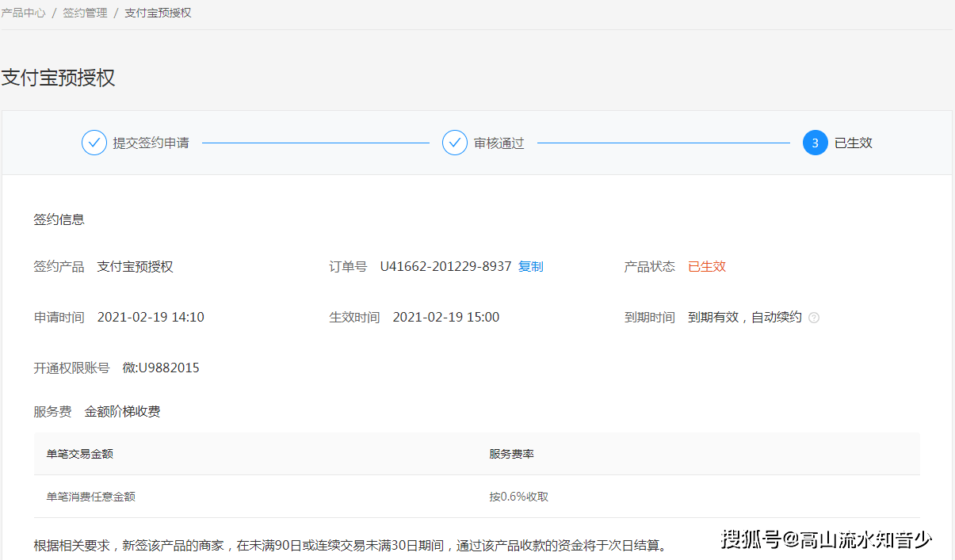The image size is (955, 560).
Task: Go to 签约管理 breadcrumb
Action: pyautogui.click(x=85, y=13)
